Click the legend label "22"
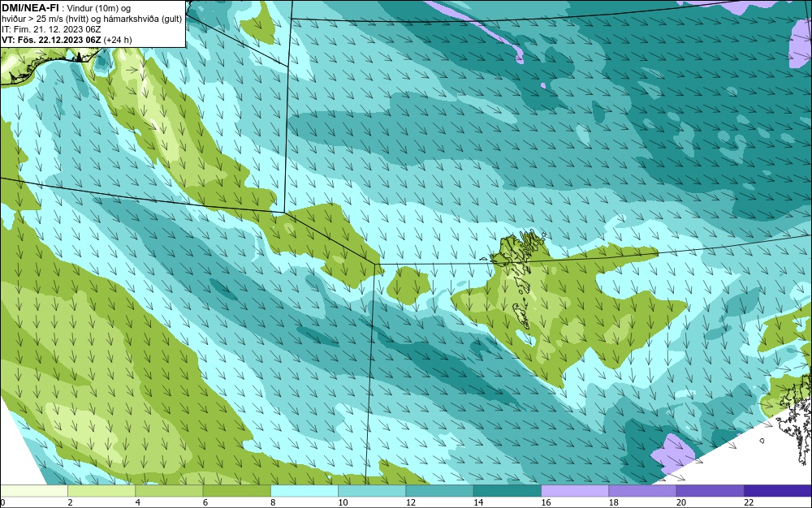812x508 pixels. tap(749, 502)
